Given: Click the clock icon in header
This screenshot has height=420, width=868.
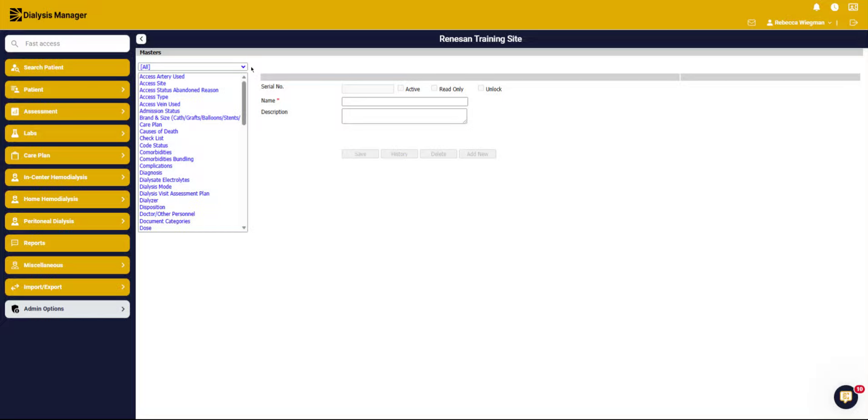Looking at the screenshot, I should pos(834,7).
